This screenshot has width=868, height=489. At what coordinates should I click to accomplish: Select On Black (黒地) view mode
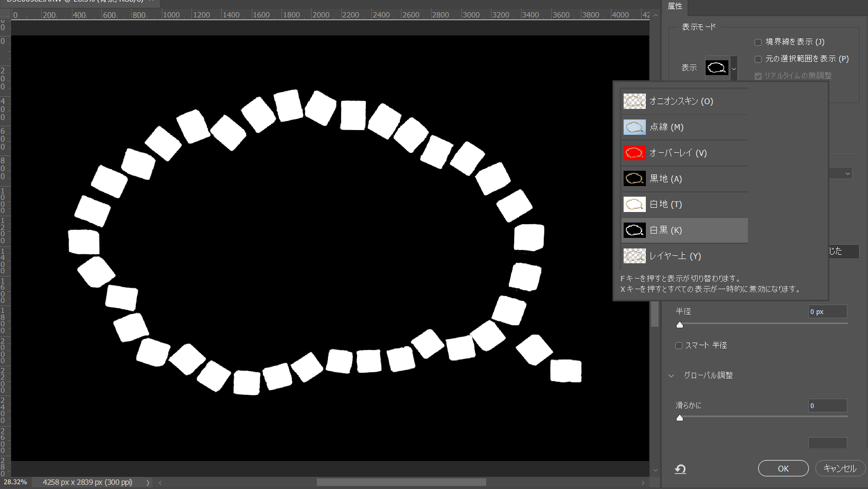[x=684, y=179]
